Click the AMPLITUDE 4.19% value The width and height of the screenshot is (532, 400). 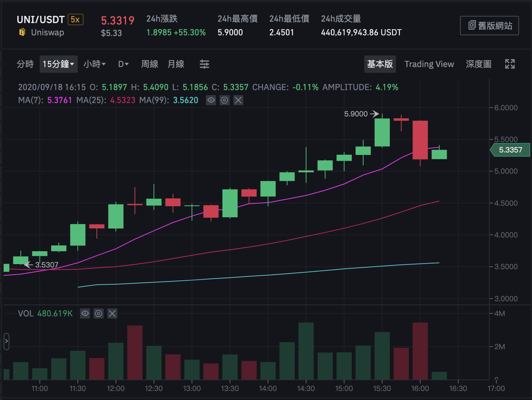(387, 87)
